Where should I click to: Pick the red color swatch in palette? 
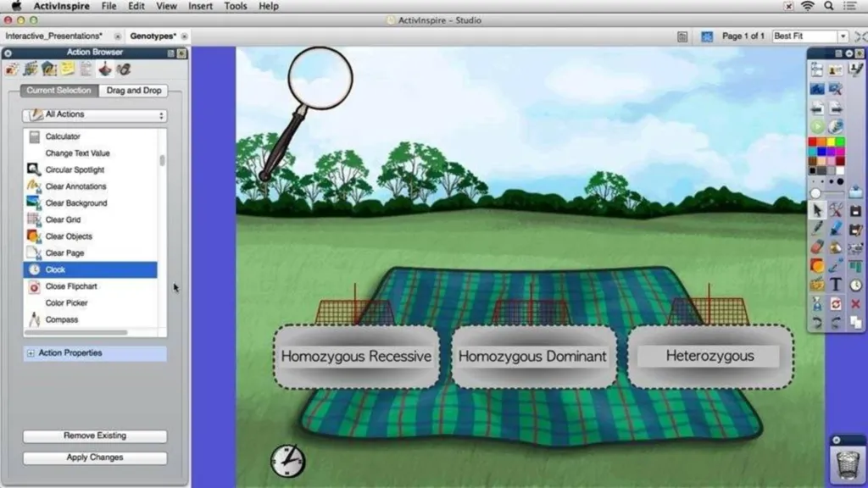812,142
